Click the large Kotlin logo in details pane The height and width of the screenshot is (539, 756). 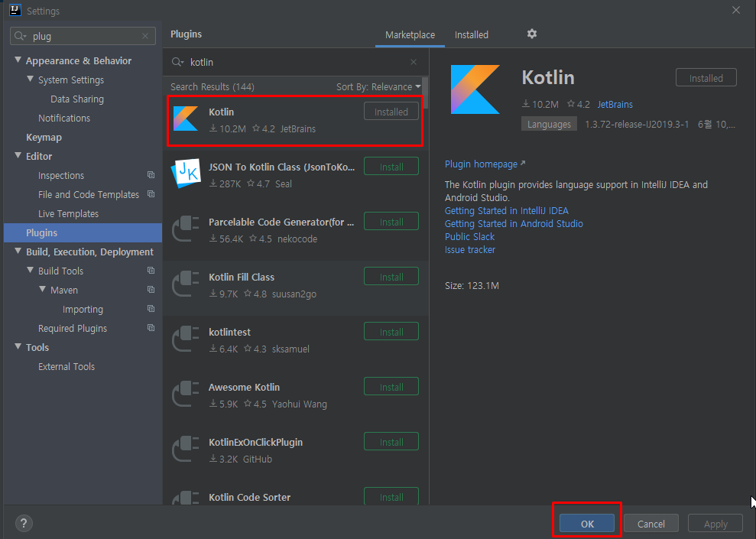coord(475,89)
